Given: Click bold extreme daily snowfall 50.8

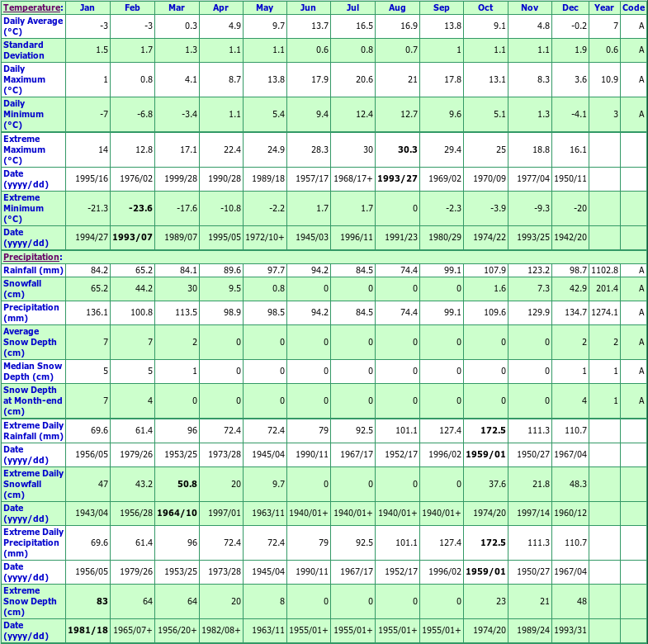Looking at the screenshot, I should pyautogui.click(x=187, y=484).
